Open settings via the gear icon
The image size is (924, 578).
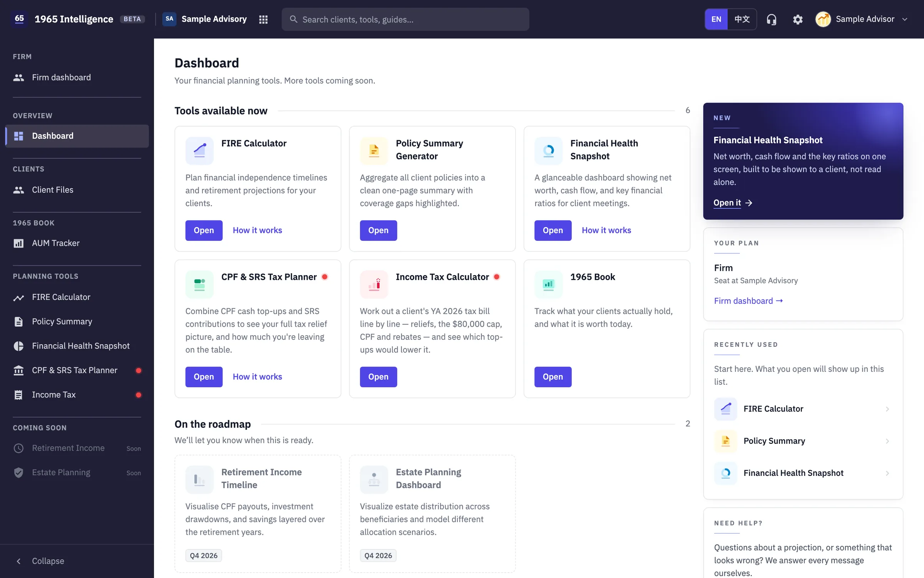(798, 19)
